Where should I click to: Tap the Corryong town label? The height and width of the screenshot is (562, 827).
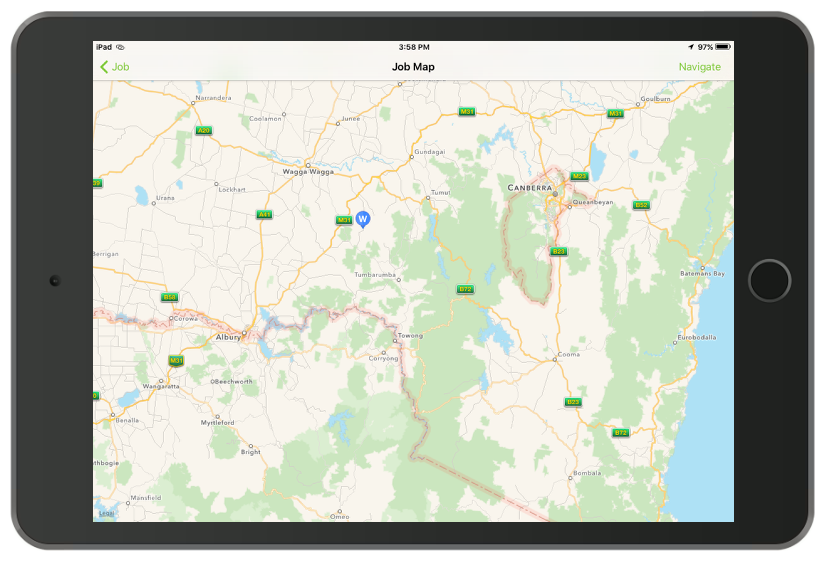pos(383,358)
